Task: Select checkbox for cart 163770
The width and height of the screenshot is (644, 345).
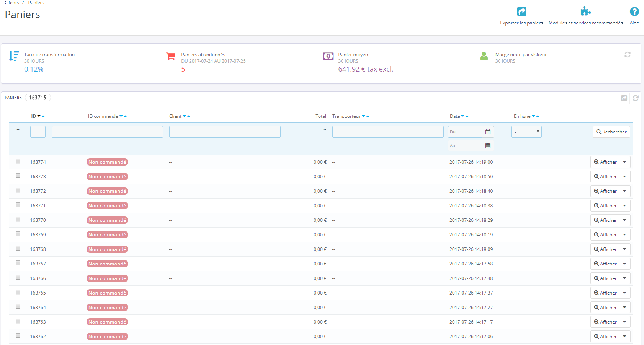Action: click(18, 219)
